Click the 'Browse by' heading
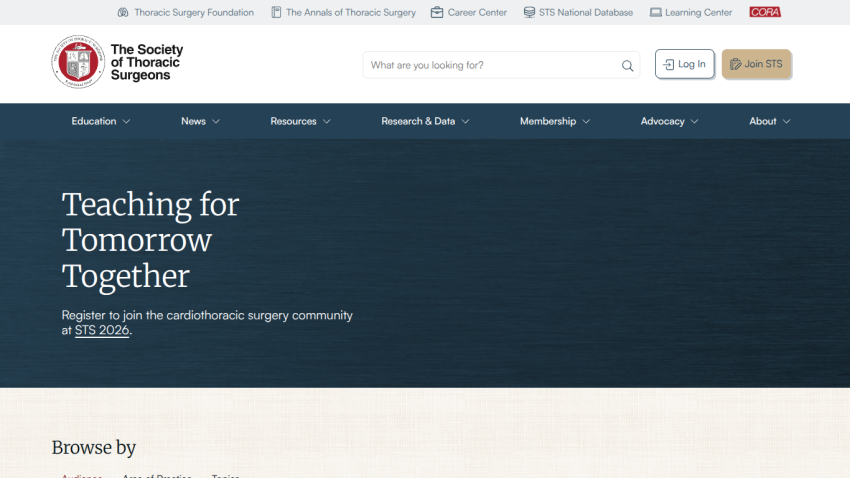The image size is (850, 478). (94, 448)
